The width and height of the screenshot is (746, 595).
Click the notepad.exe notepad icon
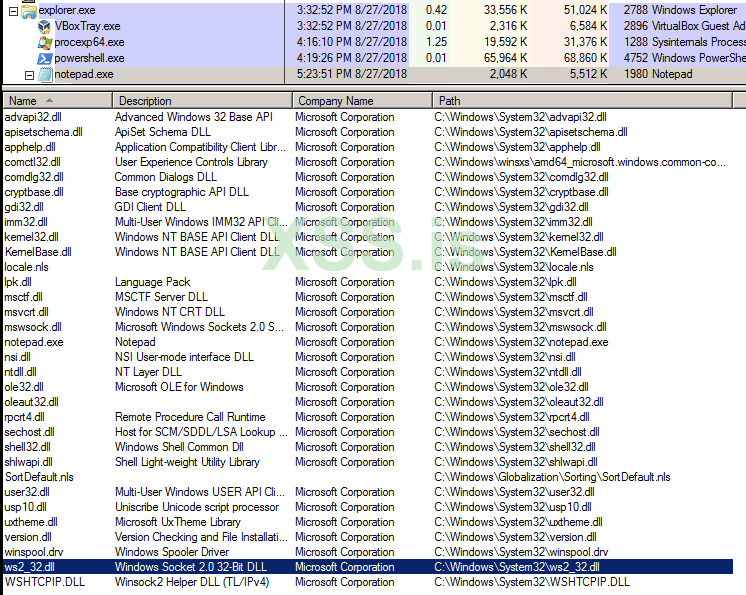click(x=45, y=75)
